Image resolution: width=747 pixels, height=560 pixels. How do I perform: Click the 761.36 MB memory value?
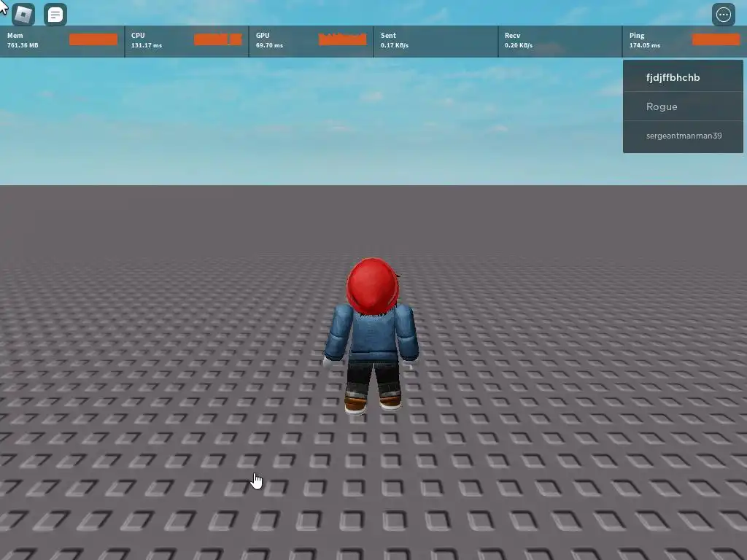pos(23,45)
